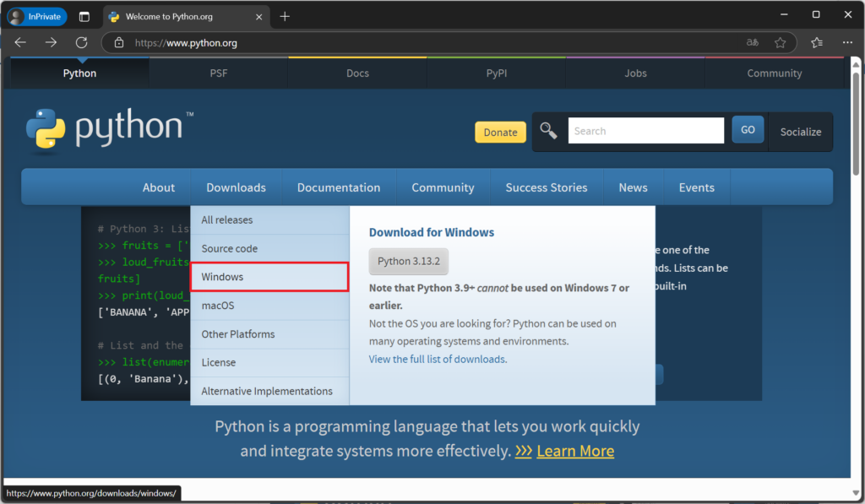Click the Python 3.13.2 download button
Screen dimensions: 865x504
(x=409, y=262)
